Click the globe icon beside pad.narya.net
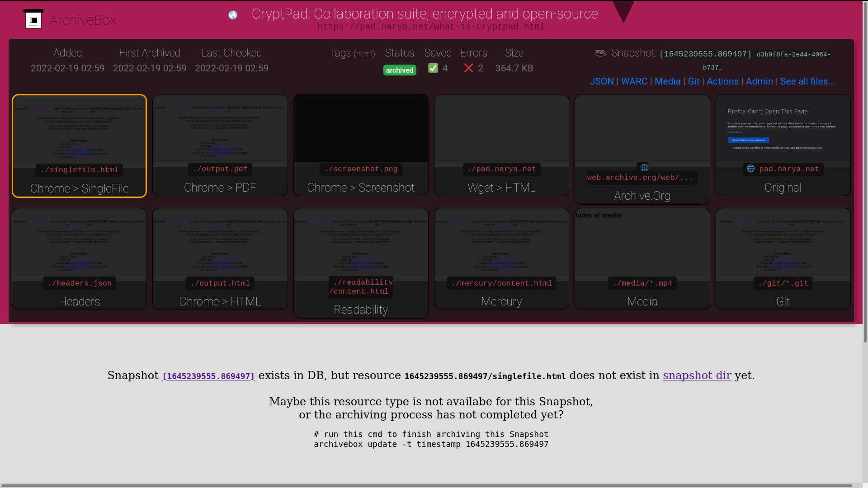This screenshot has height=488, width=868. point(751,169)
